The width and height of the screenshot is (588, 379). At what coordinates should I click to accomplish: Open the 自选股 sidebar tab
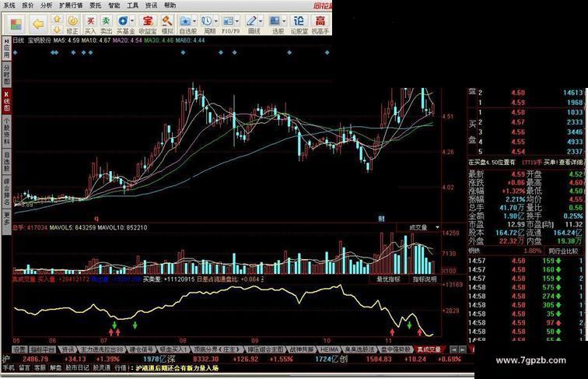[7, 161]
